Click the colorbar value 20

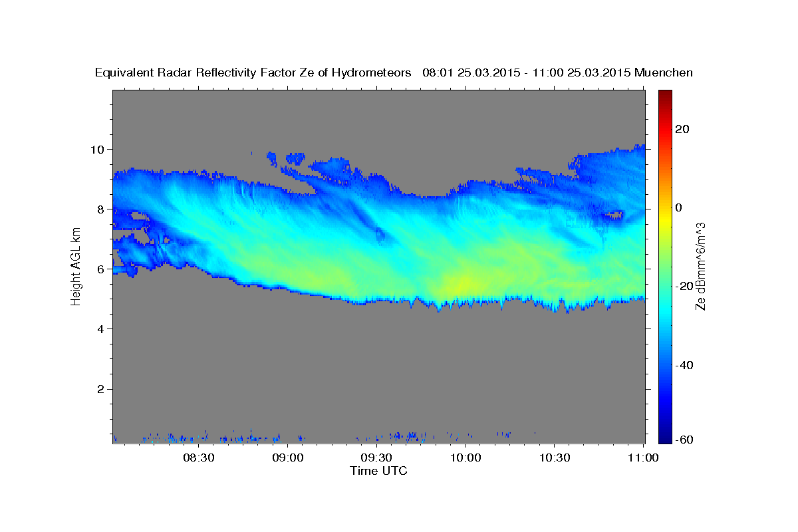click(x=682, y=129)
